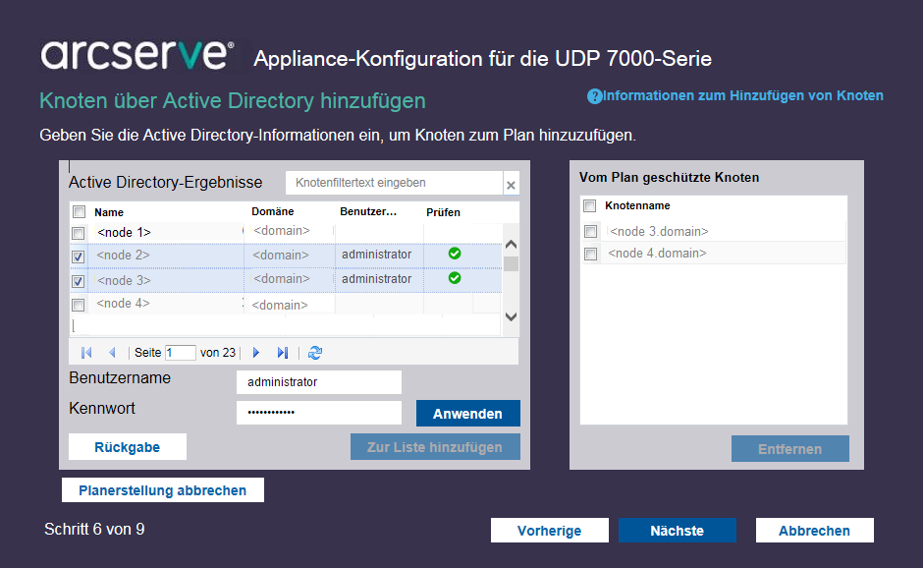Image resolution: width=924 pixels, height=569 pixels.
Task: Toggle select-all checkbox beside Knotenname header
Action: click(590, 205)
